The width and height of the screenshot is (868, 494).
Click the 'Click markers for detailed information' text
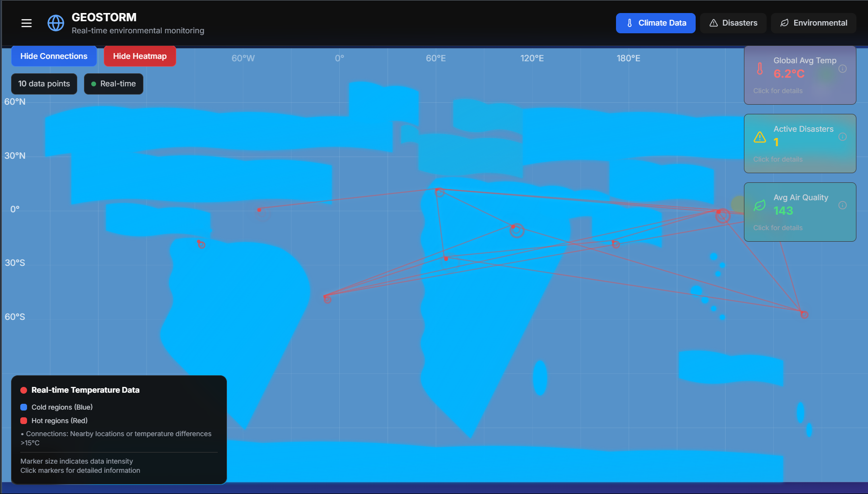tap(80, 470)
